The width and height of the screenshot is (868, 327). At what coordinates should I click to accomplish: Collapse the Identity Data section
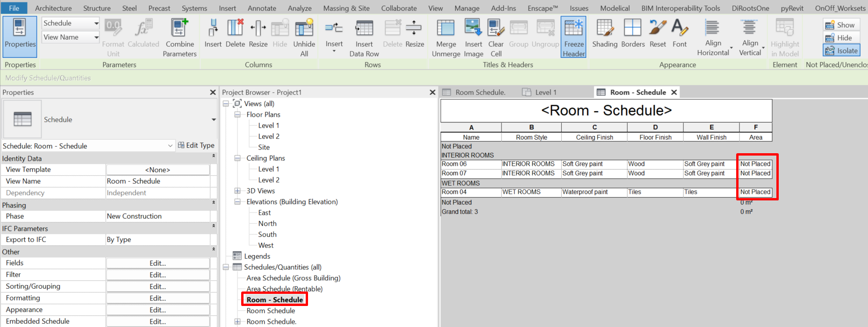(214, 156)
